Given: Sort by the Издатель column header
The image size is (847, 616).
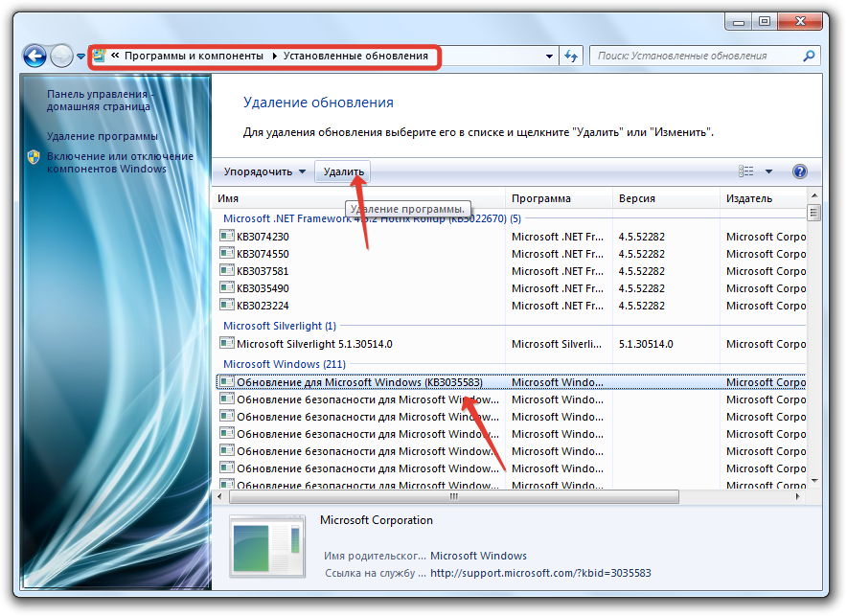Looking at the screenshot, I should click(x=749, y=198).
